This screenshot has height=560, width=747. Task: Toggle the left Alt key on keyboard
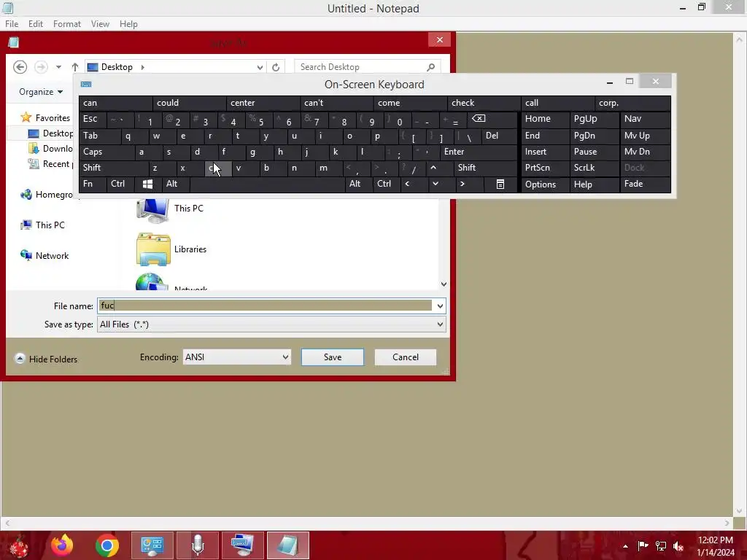(x=175, y=184)
